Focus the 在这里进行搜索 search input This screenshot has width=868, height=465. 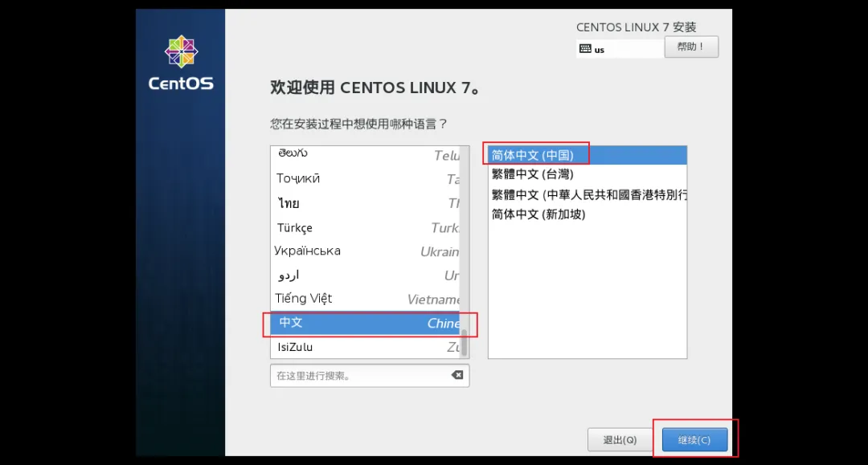click(x=370, y=375)
